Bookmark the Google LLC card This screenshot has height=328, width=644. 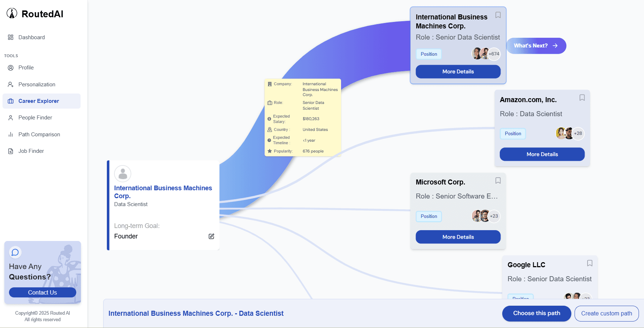(590, 263)
